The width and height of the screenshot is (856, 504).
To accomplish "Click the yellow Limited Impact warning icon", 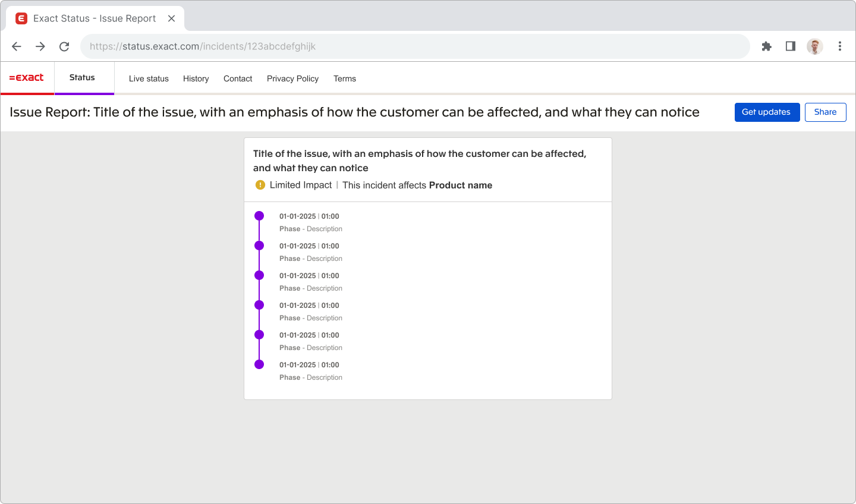I will point(260,185).
